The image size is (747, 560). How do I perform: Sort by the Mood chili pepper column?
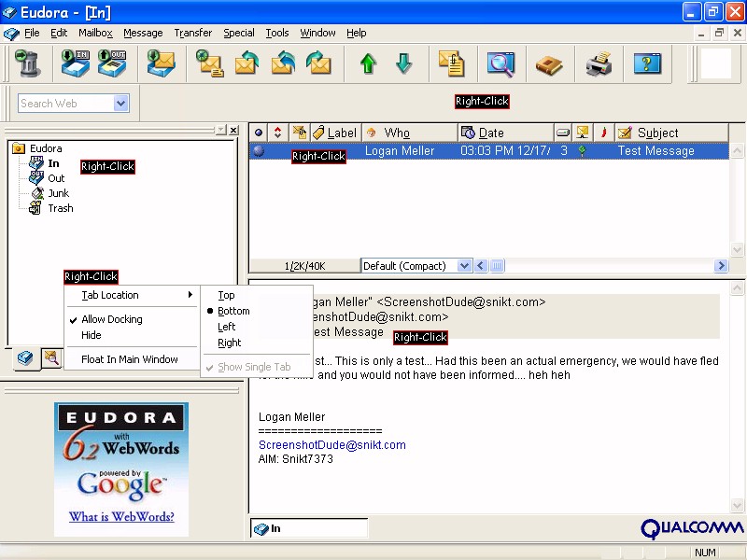click(x=603, y=133)
